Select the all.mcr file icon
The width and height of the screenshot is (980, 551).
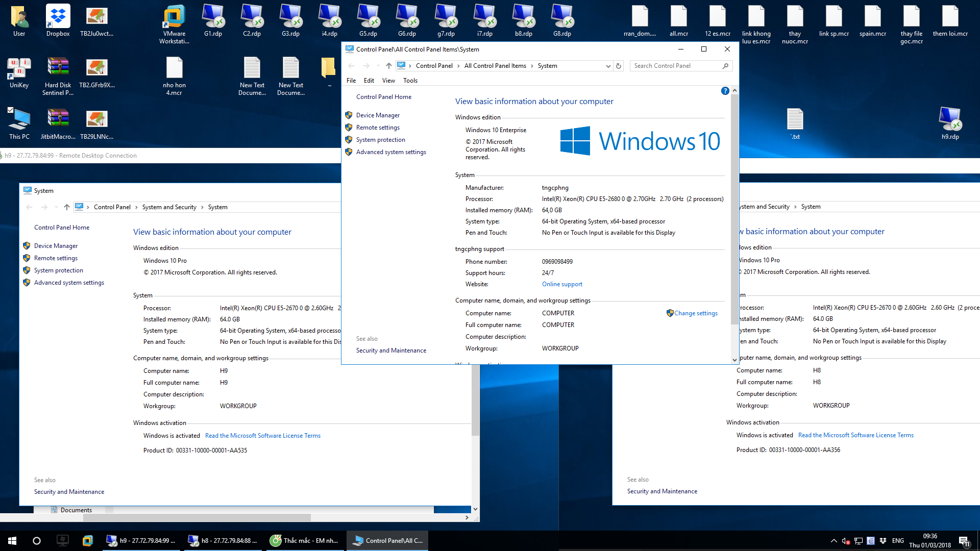pos(678,20)
